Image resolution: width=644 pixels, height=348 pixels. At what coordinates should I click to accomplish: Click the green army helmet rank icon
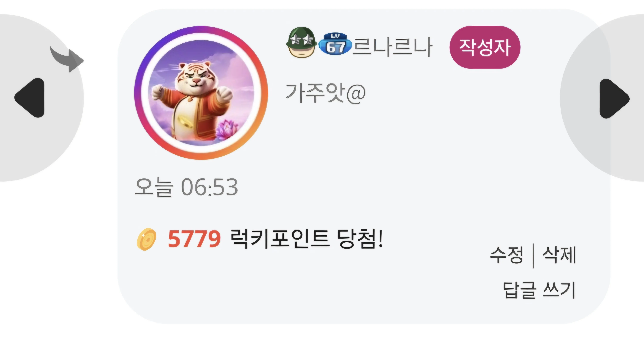point(301,42)
